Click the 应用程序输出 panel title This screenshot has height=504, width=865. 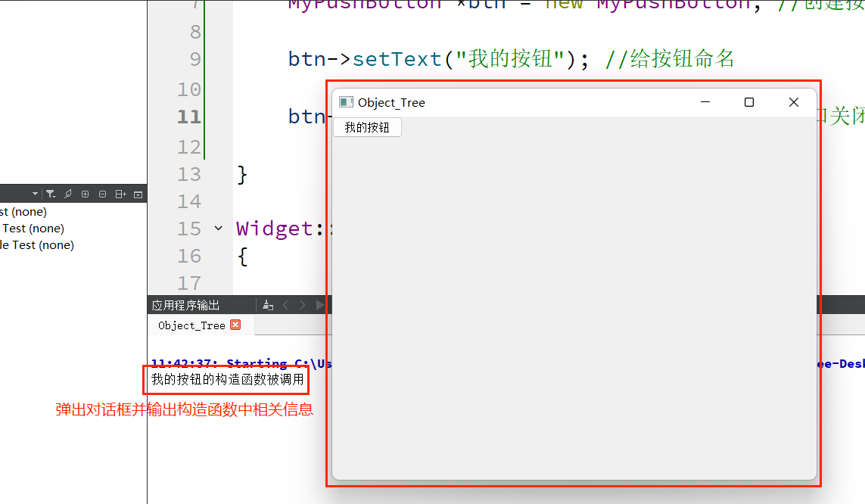point(185,305)
